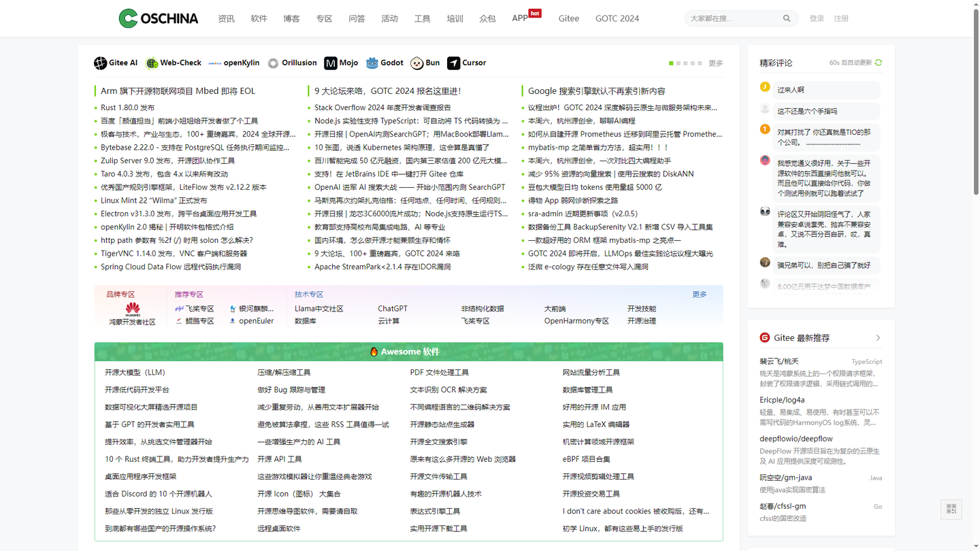Open the GOTC 2024 menu item
The image size is (980, 551).
tap(617, 18)
